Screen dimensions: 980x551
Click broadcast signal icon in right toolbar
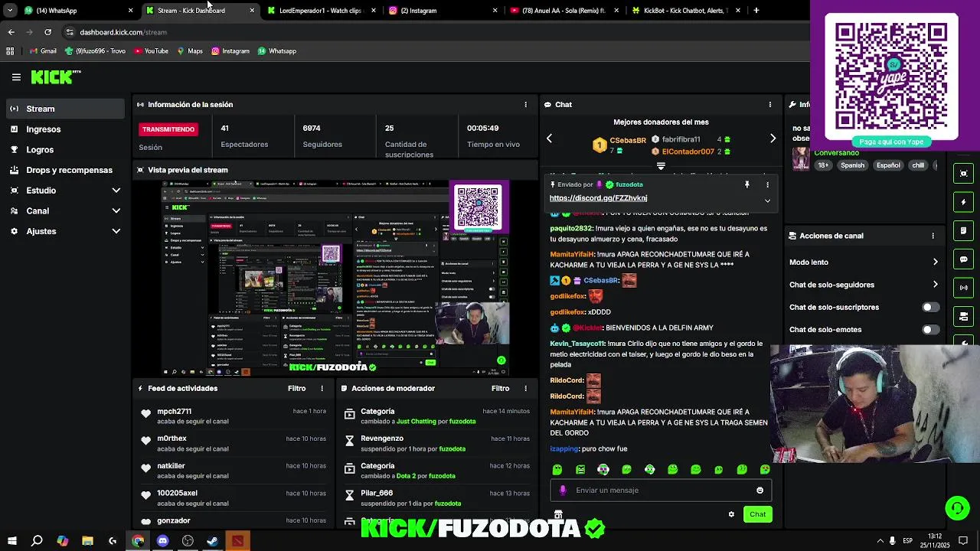point(964,288)
